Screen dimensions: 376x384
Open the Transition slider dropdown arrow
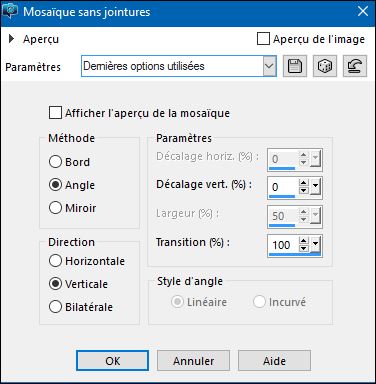tap(315, 245)
